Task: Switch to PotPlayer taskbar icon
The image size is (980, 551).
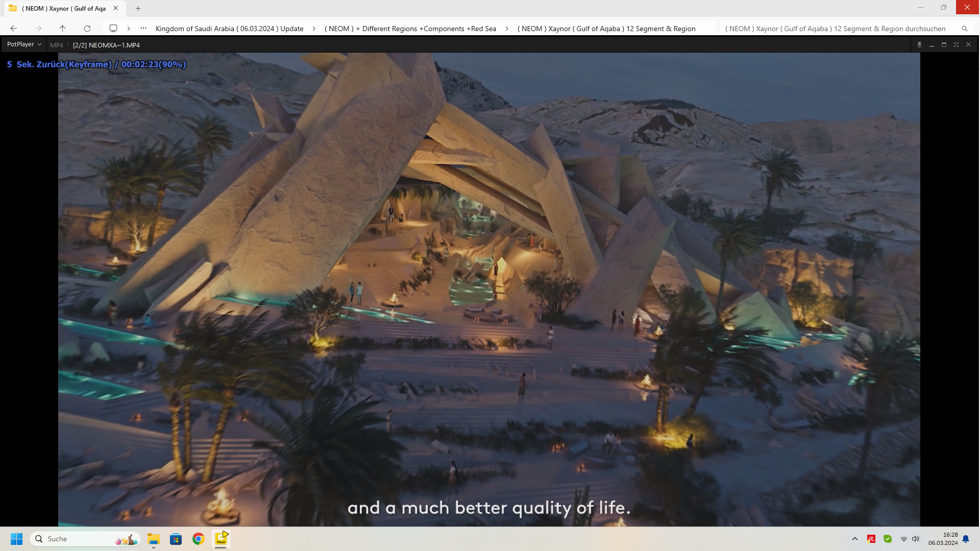Action: click(x=221, y=539)
